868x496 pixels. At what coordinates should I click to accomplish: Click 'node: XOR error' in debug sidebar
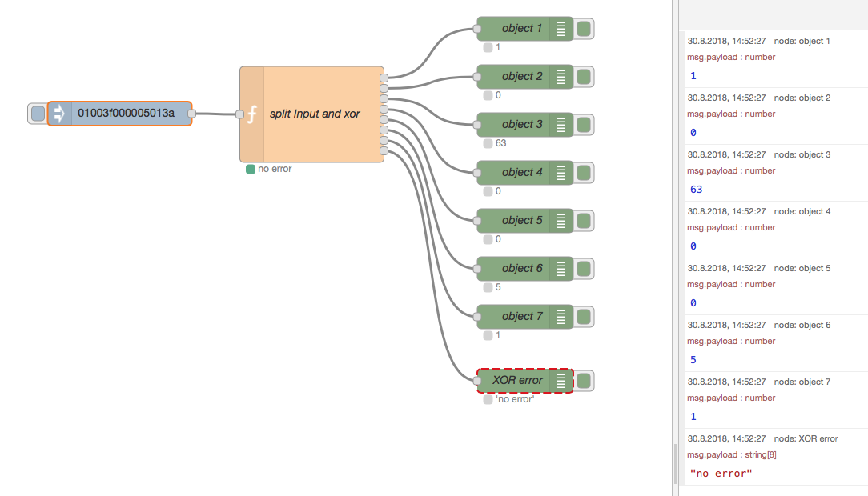click(x=806, y=438)
